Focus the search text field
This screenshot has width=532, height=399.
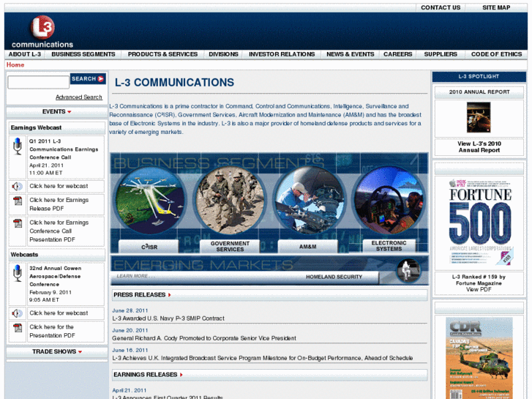click(38, 82)
